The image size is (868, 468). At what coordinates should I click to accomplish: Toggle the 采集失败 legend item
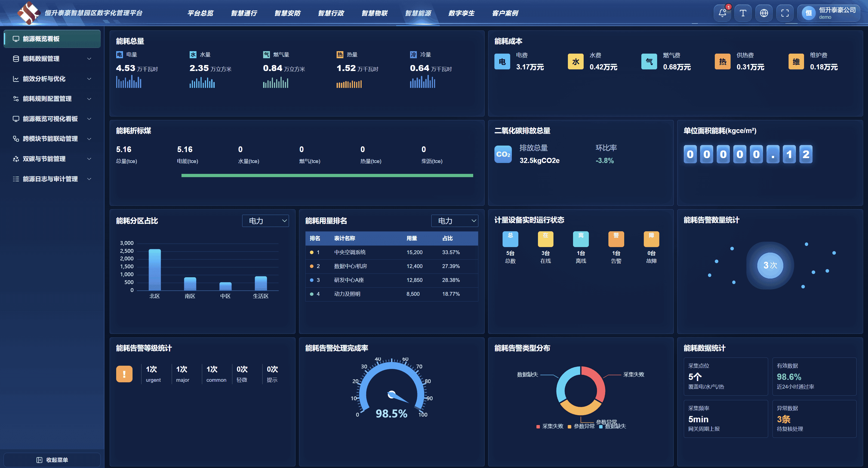[x=550, y=426]
